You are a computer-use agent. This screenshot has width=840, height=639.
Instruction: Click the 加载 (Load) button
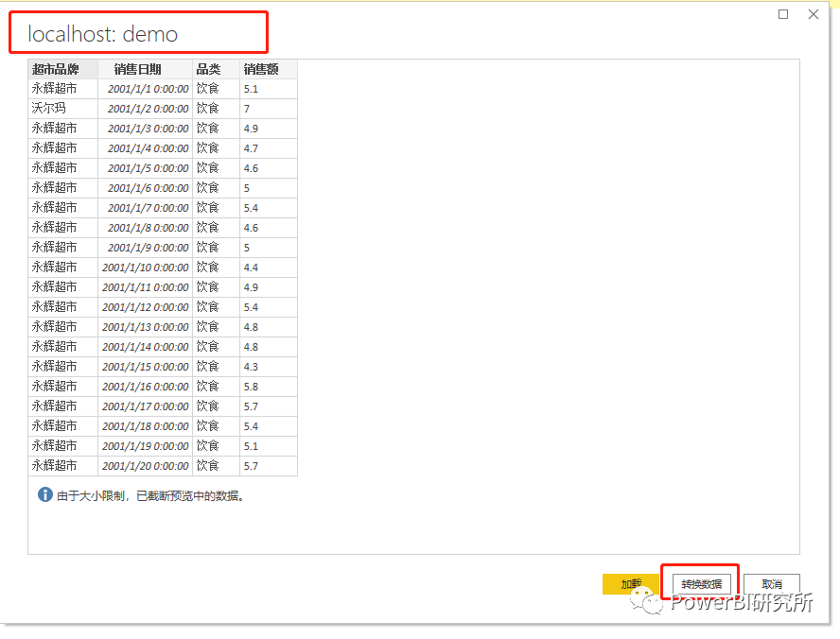tap(631, 584)
